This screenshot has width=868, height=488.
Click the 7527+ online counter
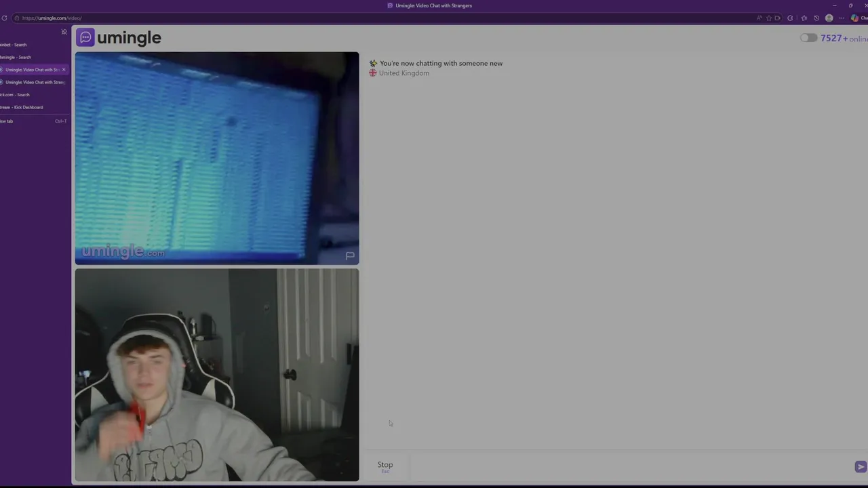tap(844, 38)
